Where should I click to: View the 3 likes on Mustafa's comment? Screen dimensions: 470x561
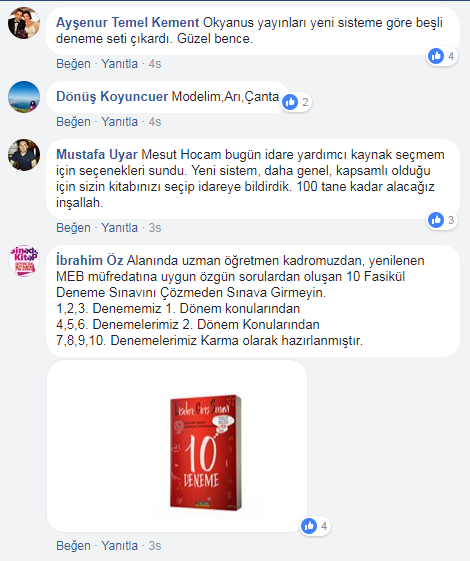(442, 220)
